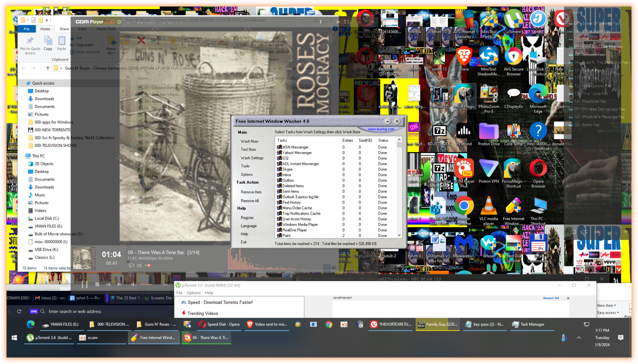Open Wash Settings in Window Washer

click(252, 158)
